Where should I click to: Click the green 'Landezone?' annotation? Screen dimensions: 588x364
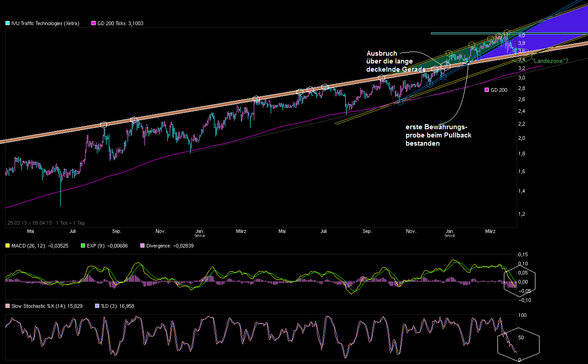(x=551, y=60)
